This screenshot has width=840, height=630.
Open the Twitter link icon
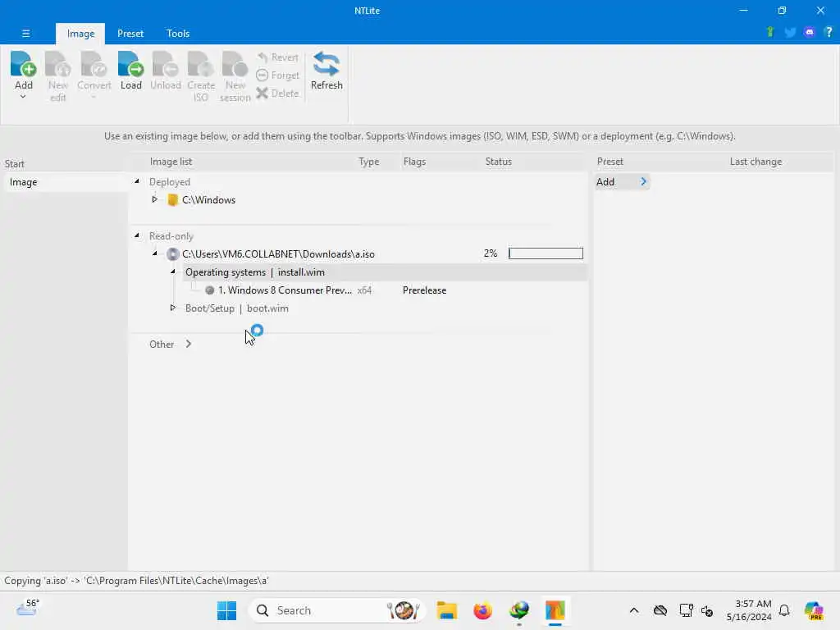coord(790,32)
